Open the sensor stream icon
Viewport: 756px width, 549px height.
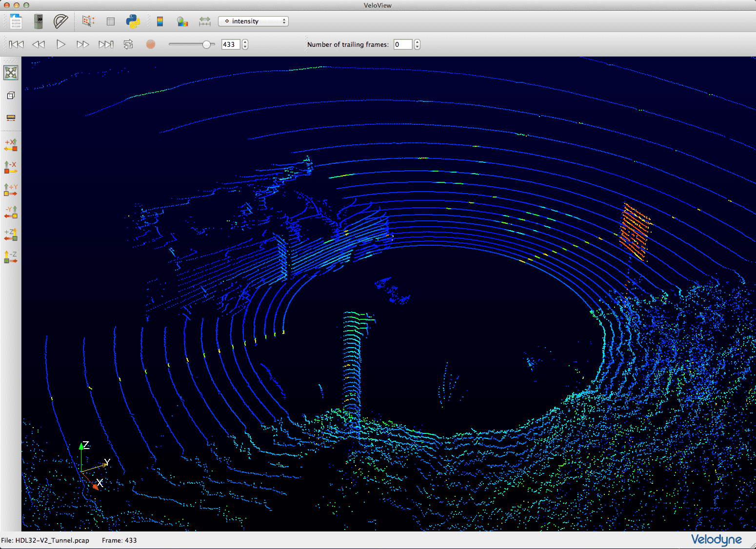(x=39, y=21)
